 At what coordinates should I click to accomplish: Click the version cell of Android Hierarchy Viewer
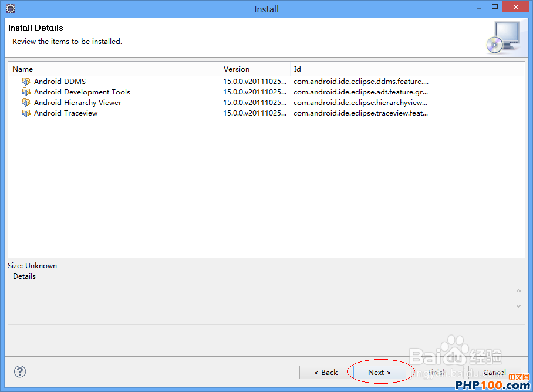[255, 102]
